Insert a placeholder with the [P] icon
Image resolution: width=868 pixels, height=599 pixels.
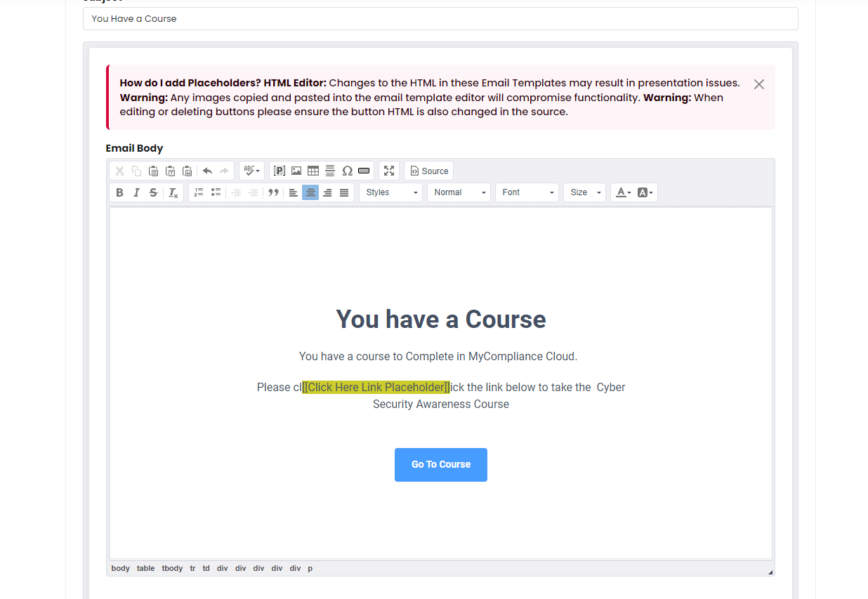[279, 171]
